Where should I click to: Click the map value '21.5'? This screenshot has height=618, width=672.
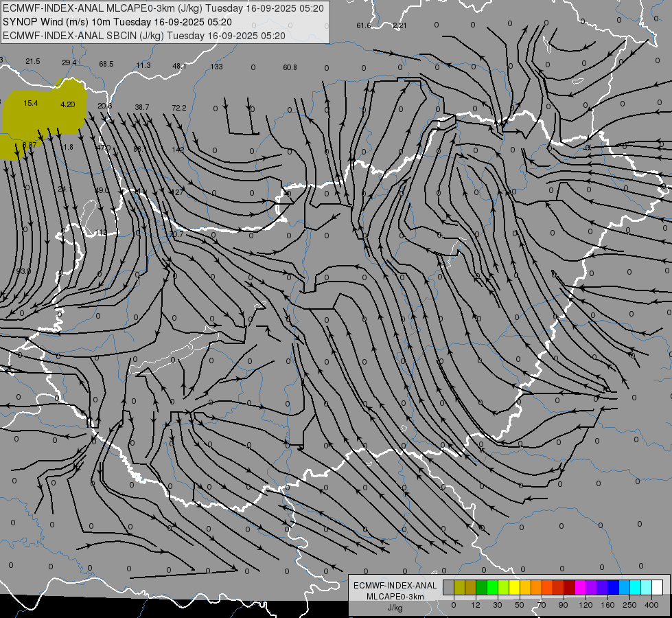pos(32,61)
